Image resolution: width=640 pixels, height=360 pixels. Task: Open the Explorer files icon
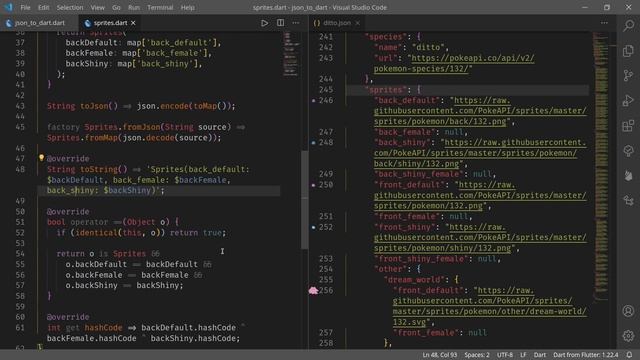pyautogui.click(x=629, y=51)
